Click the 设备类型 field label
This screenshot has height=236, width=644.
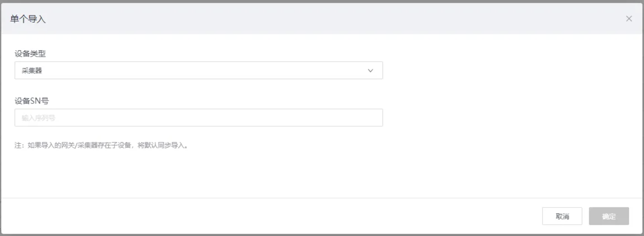coord(30,54)
